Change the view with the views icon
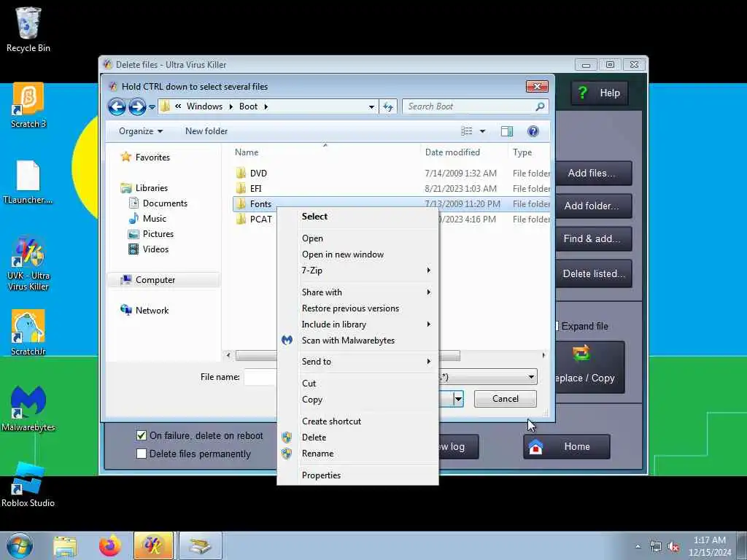747x560 pixels. click(x=467, y=131)
